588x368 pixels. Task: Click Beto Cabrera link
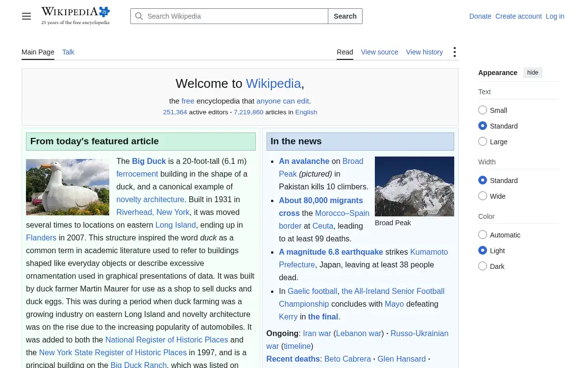coord(347,359)
